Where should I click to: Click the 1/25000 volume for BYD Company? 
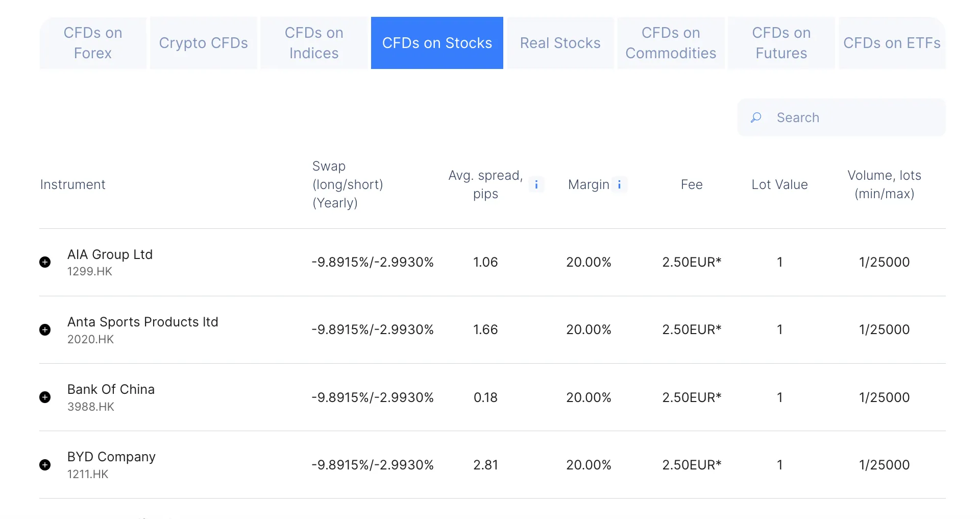(885, 465)
